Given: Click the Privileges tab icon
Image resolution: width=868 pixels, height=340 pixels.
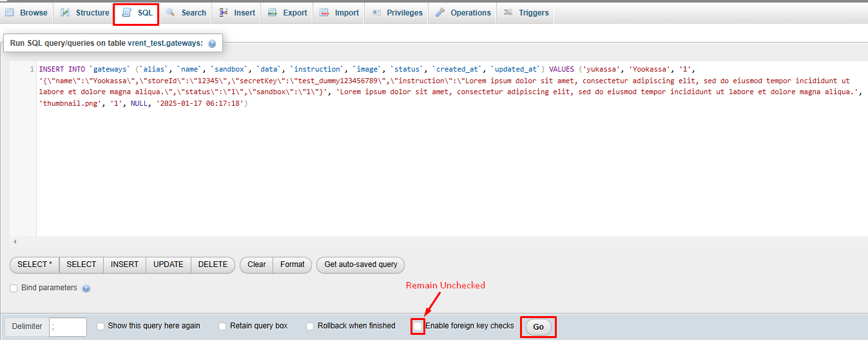Looking at the screenshot, I should click(x=376, y=12).
